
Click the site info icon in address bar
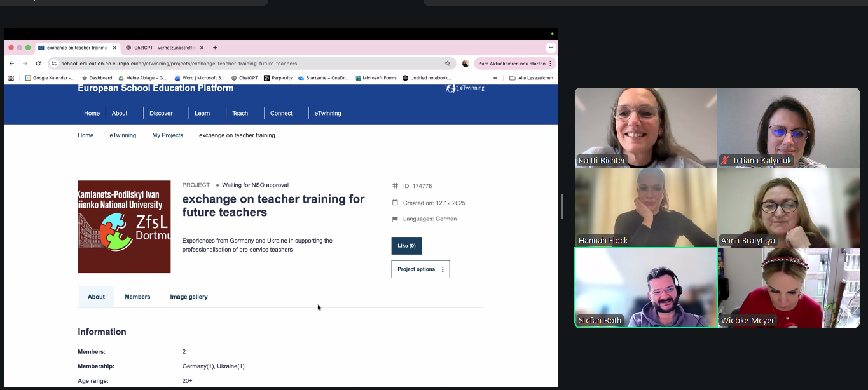(54, 64)
